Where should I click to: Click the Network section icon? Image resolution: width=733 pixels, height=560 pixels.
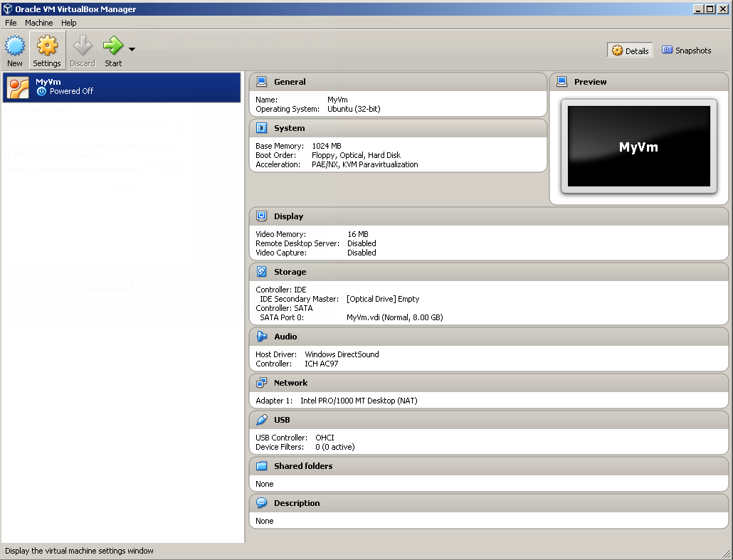[262, 383]
